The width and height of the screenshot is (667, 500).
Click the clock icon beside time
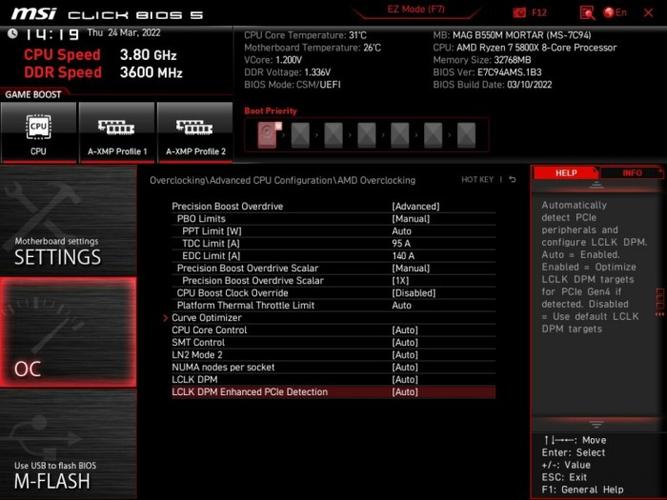pyautogui.click(x=12, y=34)
